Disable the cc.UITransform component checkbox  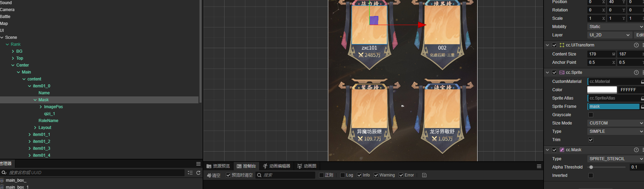[x=554, y=45]
